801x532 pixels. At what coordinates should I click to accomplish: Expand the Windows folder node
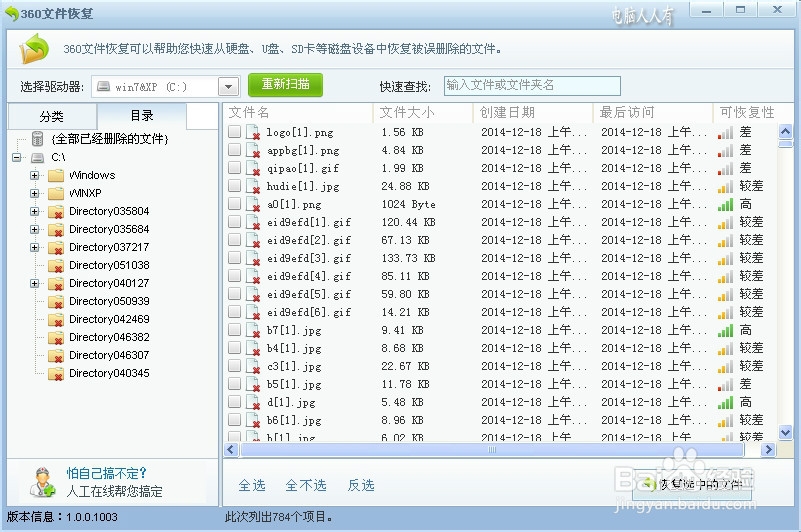[34, 175]
